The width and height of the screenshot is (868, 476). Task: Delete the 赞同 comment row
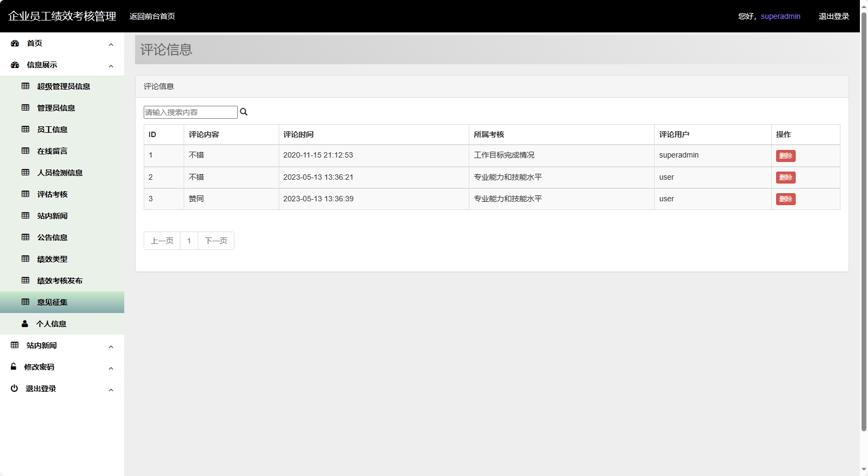pos(785,199)
